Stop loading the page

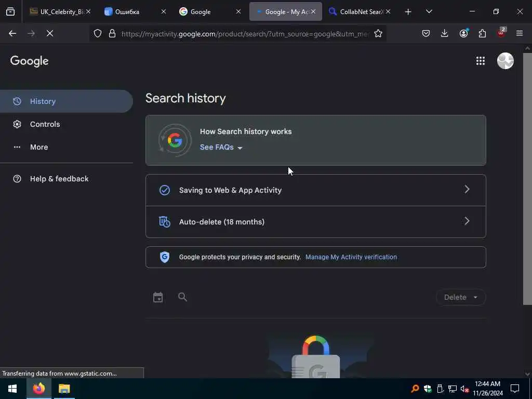[49, 33]
